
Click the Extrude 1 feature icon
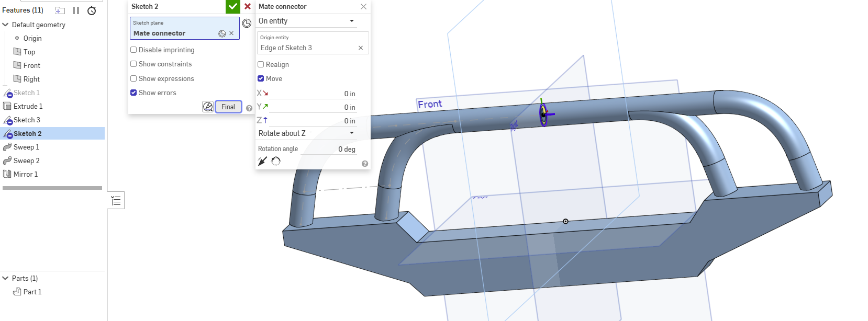pyautogui.click(x=7, y=106)
